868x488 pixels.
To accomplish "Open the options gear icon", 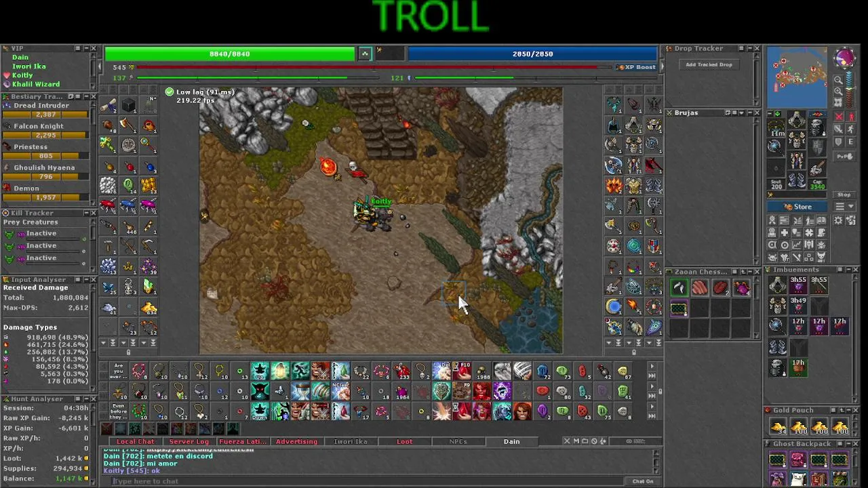I will click(x=838, y=220).
